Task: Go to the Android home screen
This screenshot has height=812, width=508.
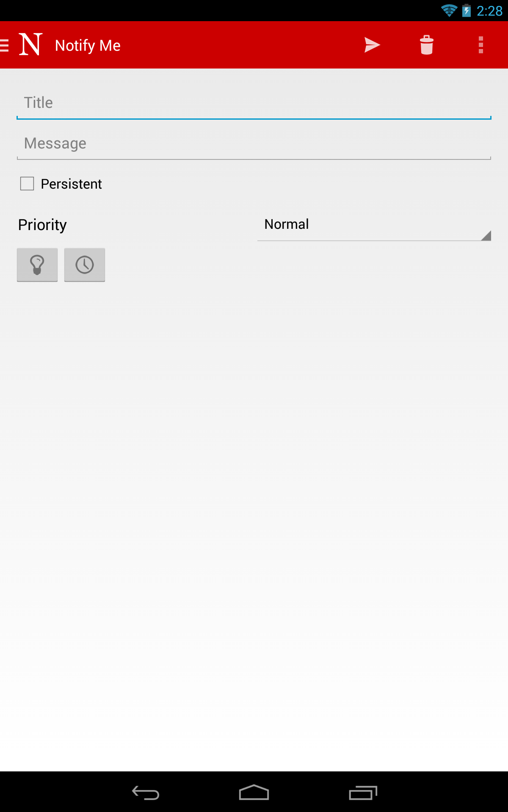Action: [x=254, y=793]
